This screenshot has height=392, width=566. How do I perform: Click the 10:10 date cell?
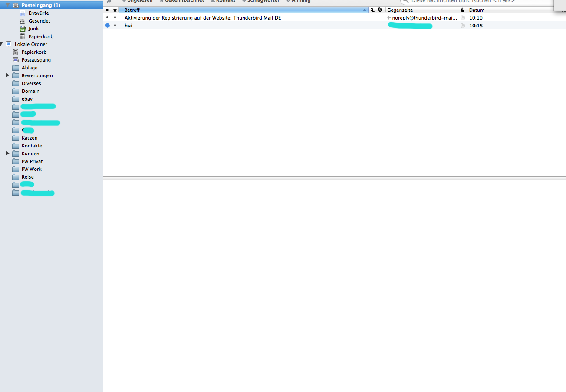(476, 18)
